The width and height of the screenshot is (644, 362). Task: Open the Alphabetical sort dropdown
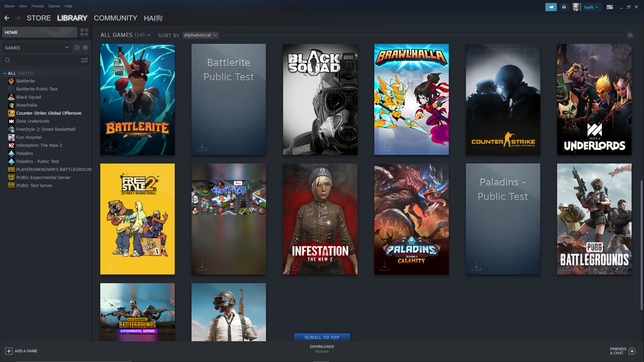tap(201, 35)
